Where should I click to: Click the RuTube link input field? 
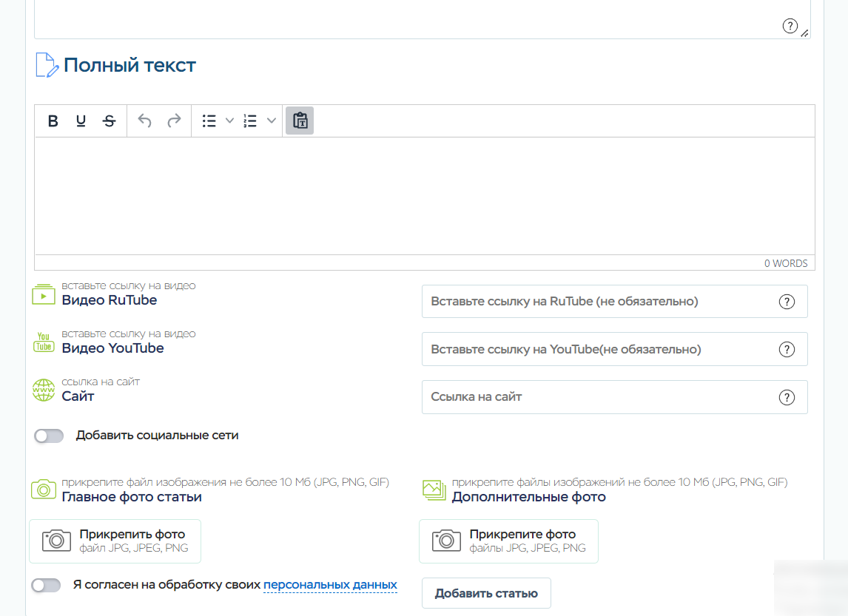click(599, 302)
